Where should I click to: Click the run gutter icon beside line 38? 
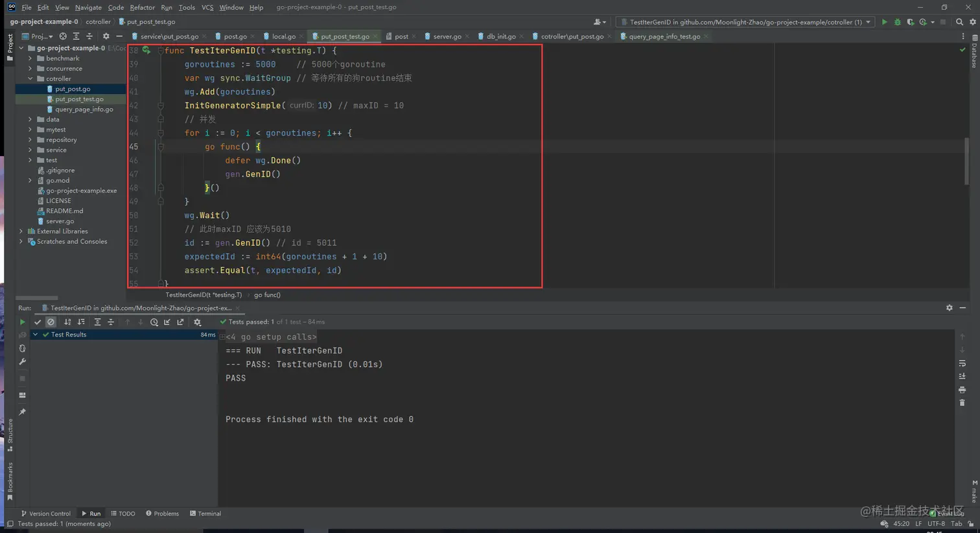tap(146, 50)
